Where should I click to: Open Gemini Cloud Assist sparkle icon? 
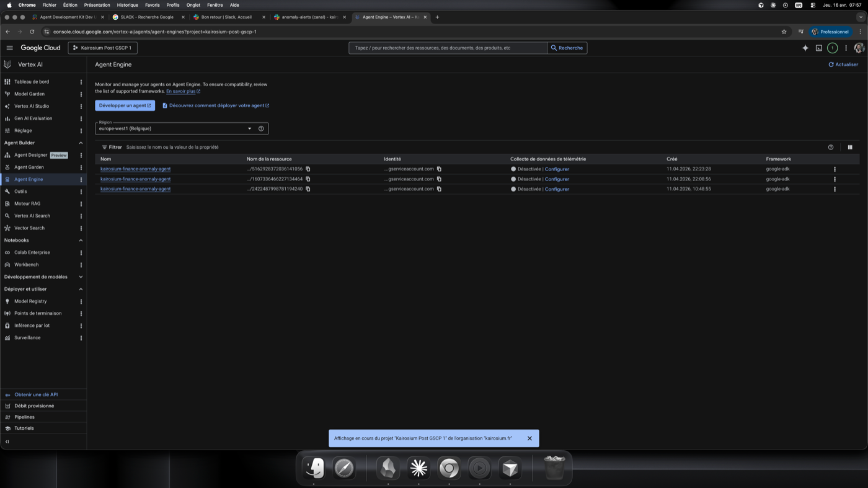(805, 48)
